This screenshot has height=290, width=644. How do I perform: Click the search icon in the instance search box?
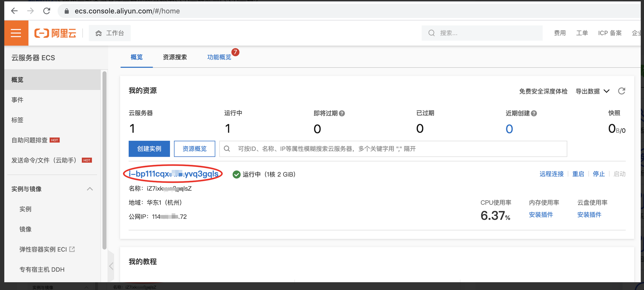[x=227, y=148]
